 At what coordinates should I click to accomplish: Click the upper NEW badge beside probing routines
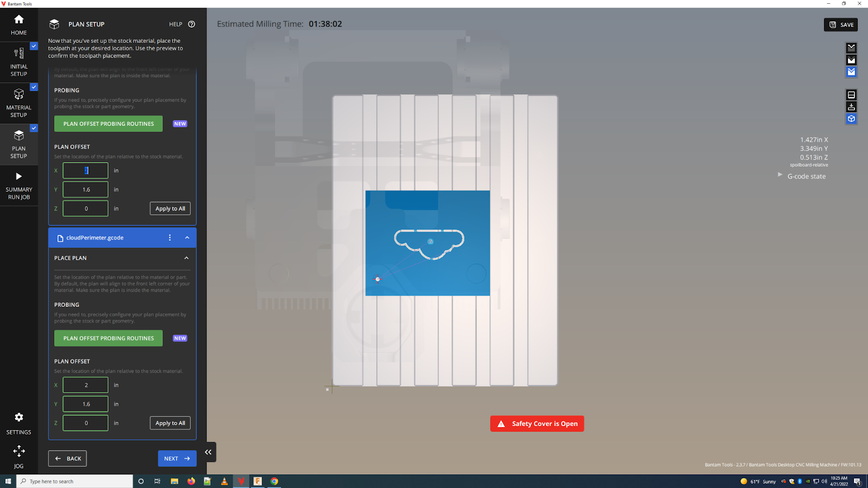click(180, 124)
